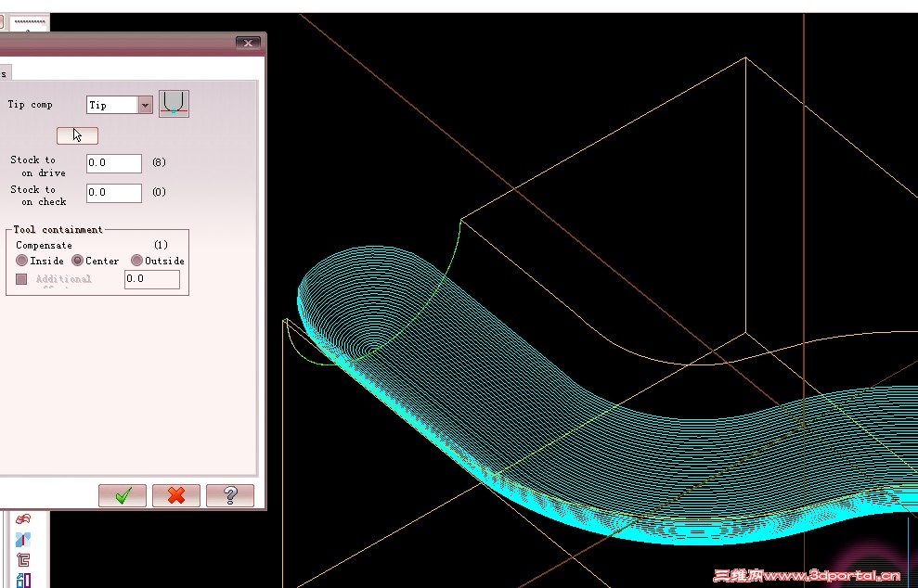
Task: Select the Outside compensate option
Action: coord(136,261)
